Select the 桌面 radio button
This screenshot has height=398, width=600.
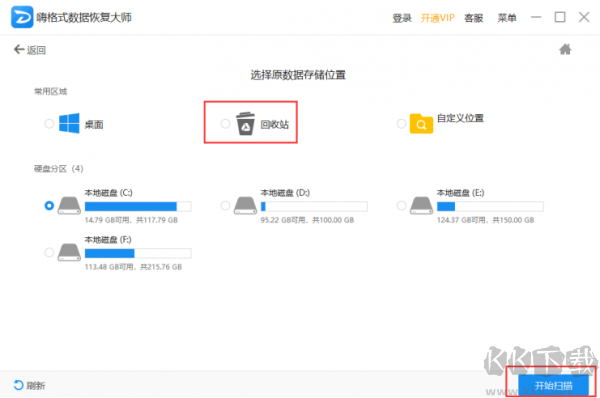[49, 124]
